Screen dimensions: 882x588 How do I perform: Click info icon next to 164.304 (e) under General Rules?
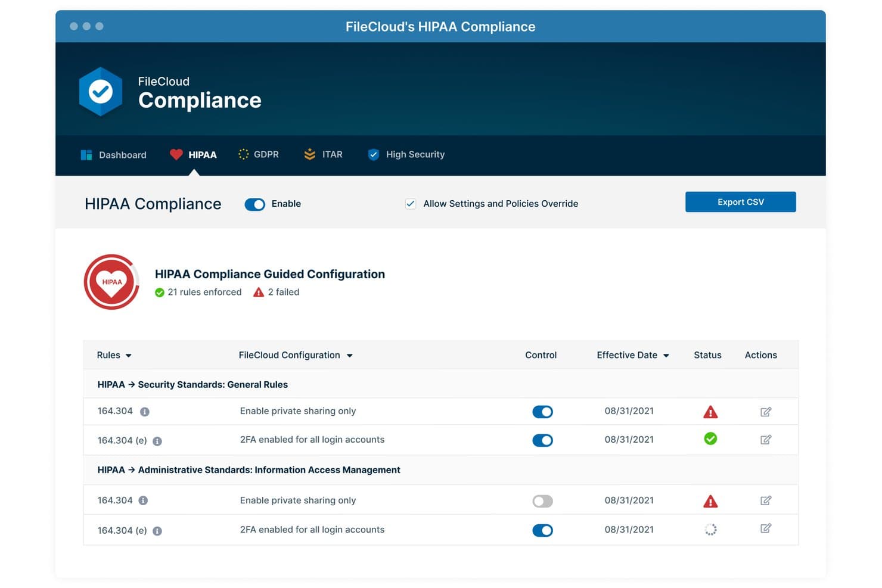(157, 441)
